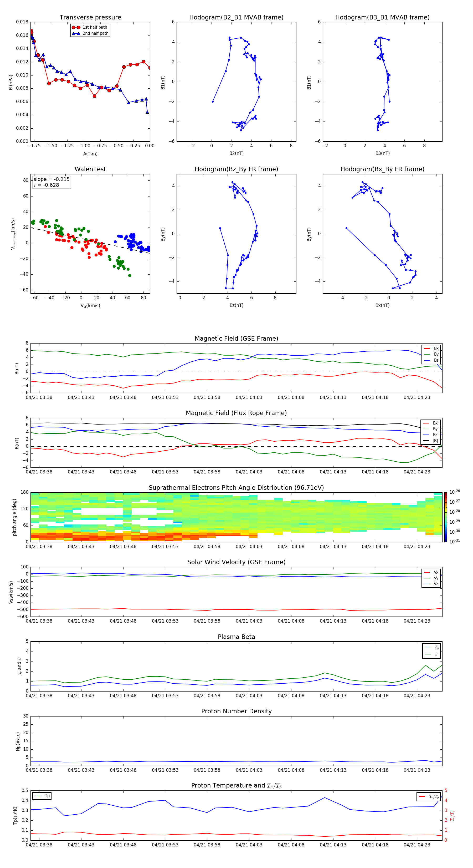Click the 'slope = -0.215' annotation

pos(52,179)
